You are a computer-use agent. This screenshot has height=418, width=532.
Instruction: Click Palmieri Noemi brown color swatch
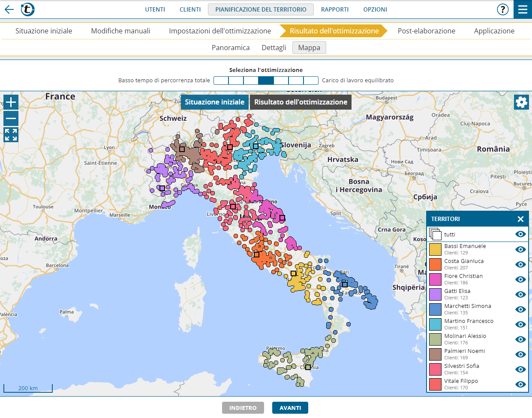[435, 354]
